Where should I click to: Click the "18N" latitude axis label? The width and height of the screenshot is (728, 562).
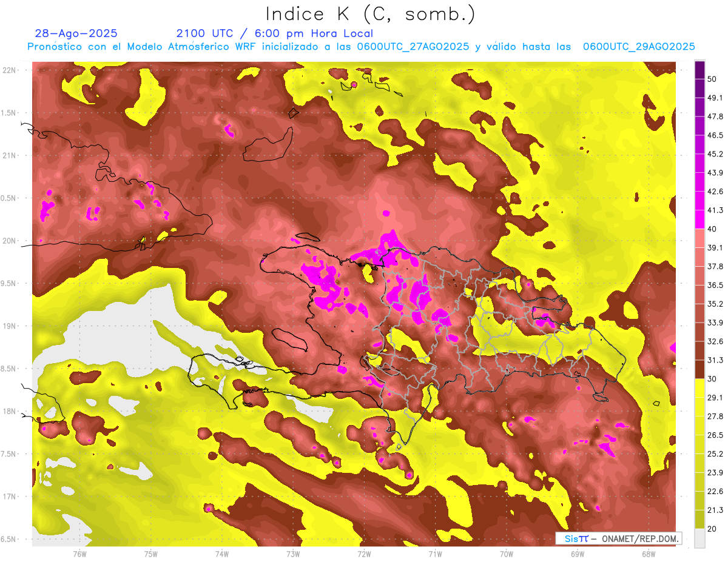coord(10,411)
